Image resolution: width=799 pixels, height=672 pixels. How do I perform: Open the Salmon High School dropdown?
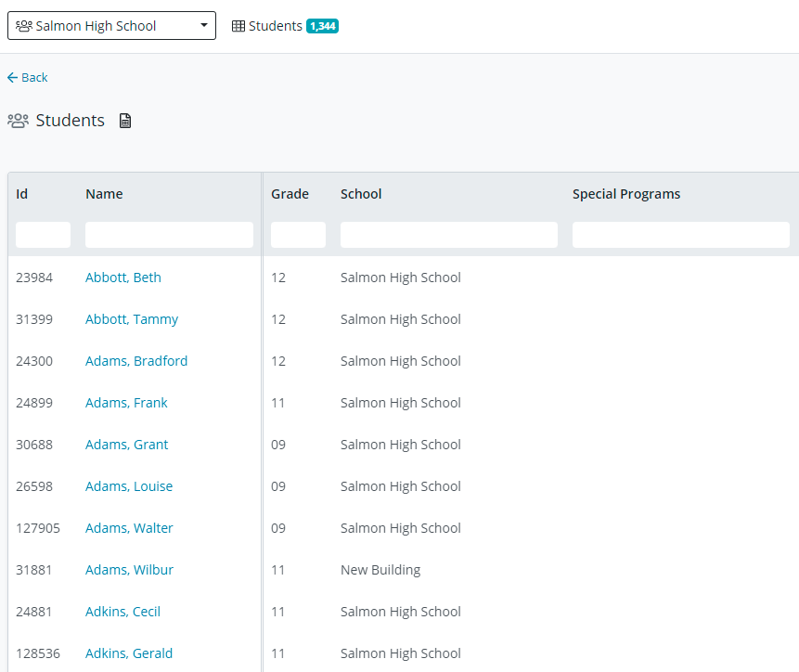(111, 26)
